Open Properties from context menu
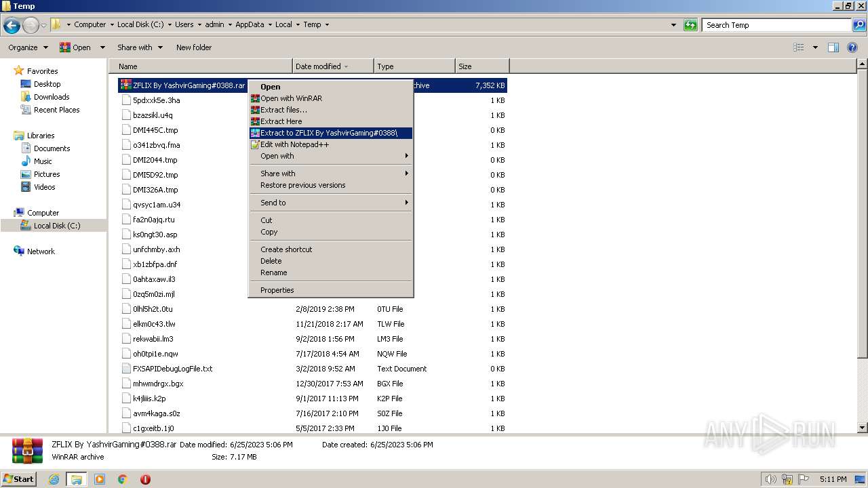The width and height of the screenshot is (868, 488). pyautogui.click(x=331, y=290)
